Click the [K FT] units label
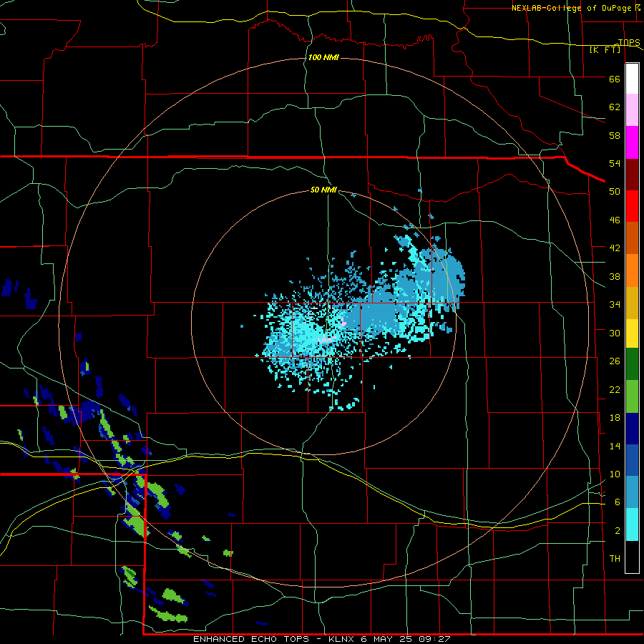Screen dimensions: 644x644 point(605,50)
